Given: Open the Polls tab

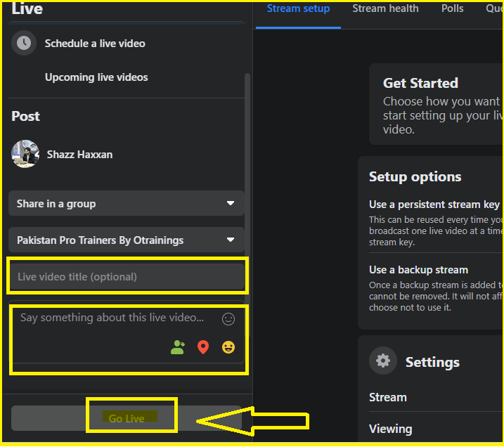Looking at the screenshot, I should (x=452, y=8).
